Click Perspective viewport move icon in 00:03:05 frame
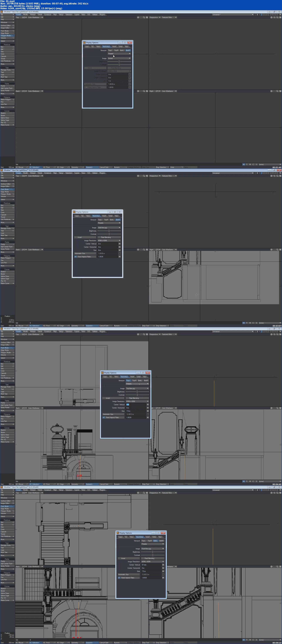 (x=271, y=176)
